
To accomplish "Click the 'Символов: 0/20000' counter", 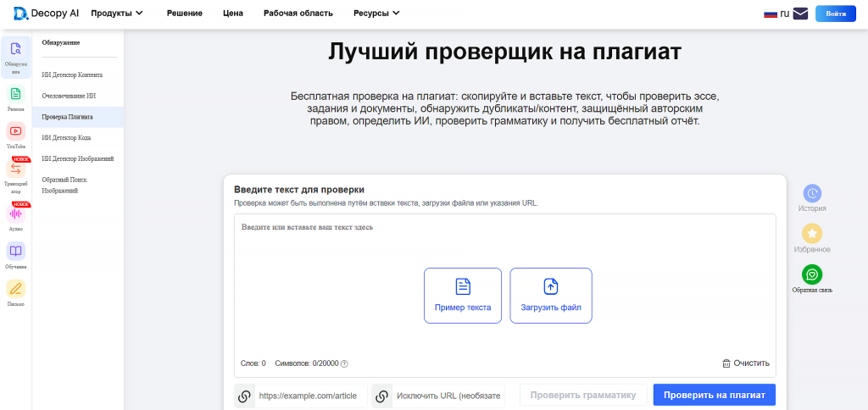I will [306, 363].
